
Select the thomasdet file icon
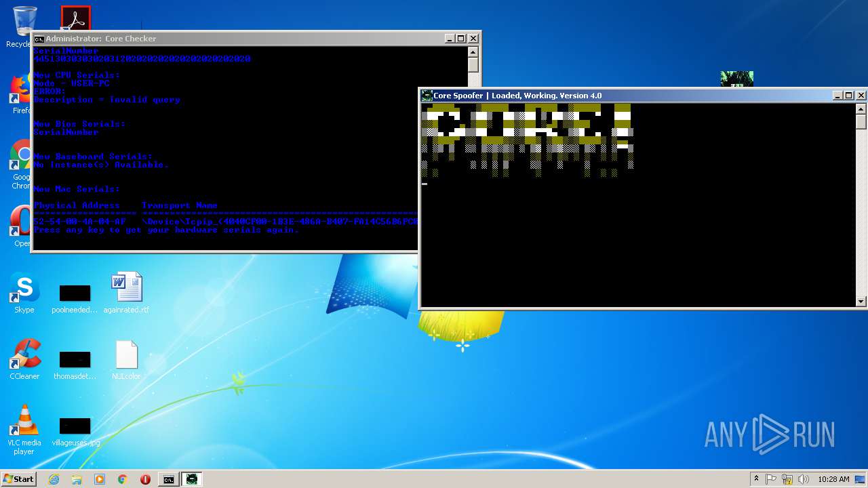[75, 365]
